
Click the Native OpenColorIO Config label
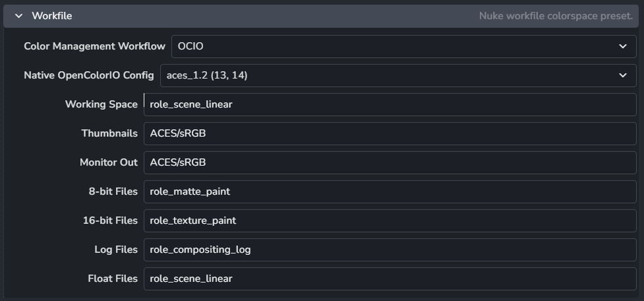pos(89,75)
